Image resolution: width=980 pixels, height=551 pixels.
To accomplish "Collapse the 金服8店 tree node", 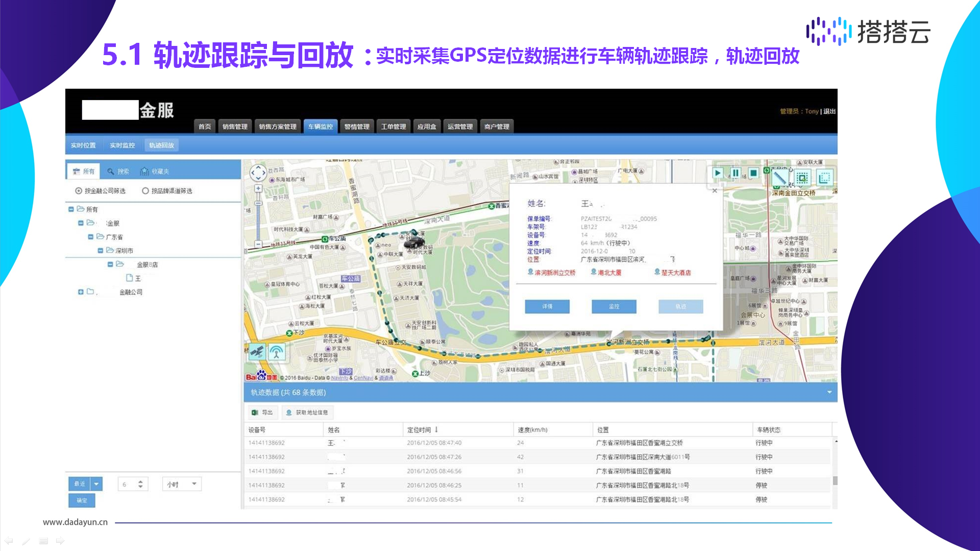I will (x=110, y=264).
